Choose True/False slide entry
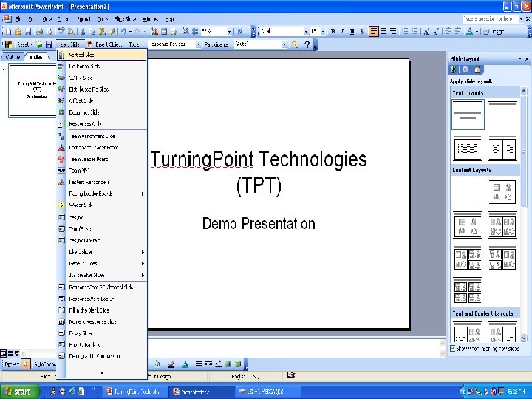The height and width of the screenshot is (399, 532). (x=102, y=229)
